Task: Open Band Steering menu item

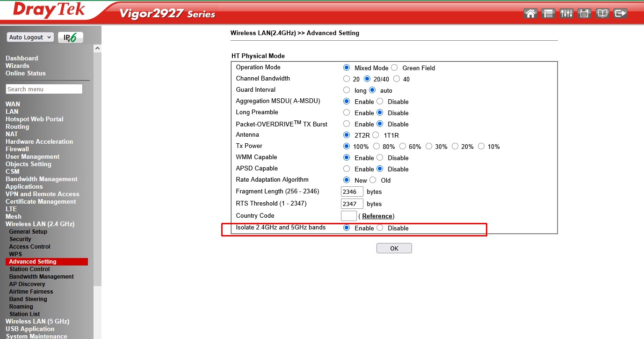Action: (28, 299)
